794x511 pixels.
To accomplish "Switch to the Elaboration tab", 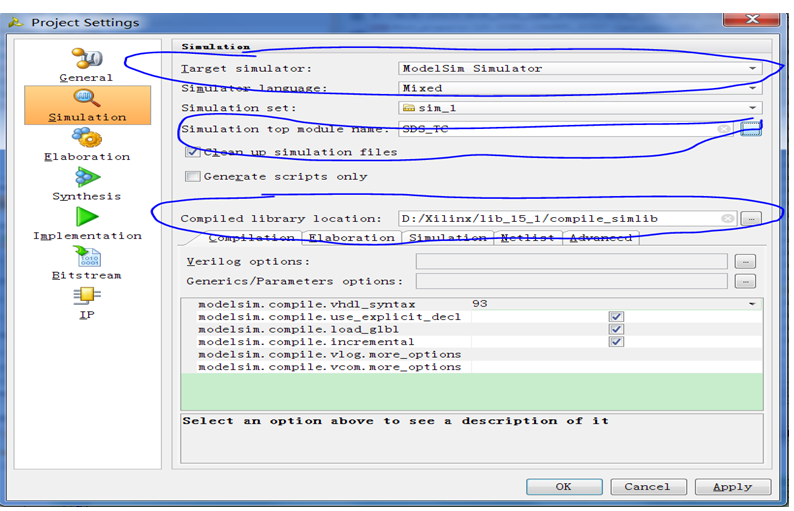I will pos(351,238).
